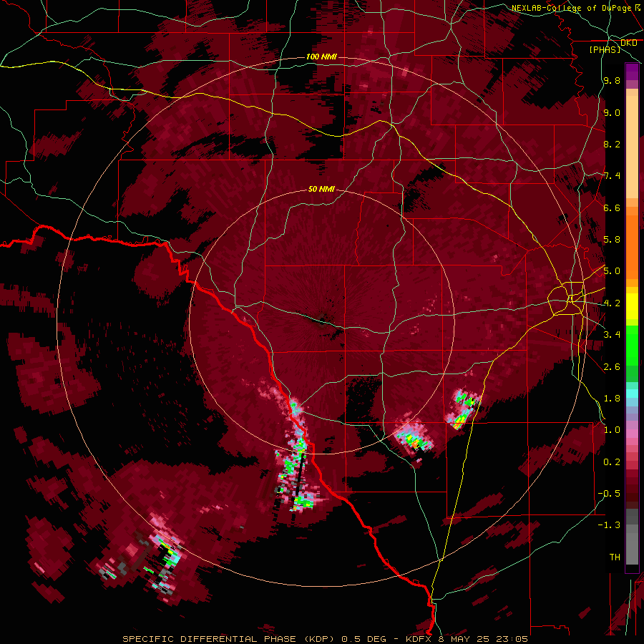Screen dimensions: 644x644
Task: Click the 5.0 scale value
Action: pos(612,271)
